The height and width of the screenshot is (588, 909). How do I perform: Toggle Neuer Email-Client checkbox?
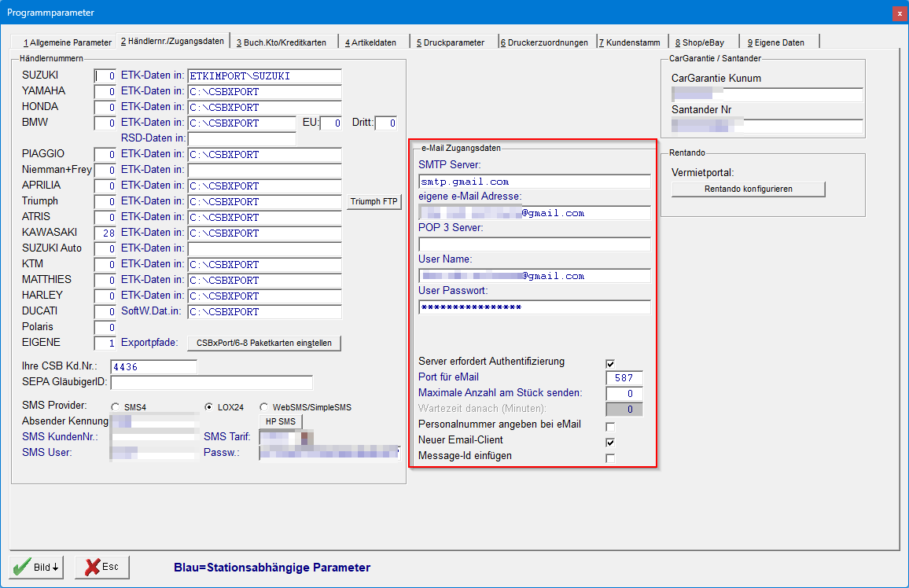(x=610, y=443)
